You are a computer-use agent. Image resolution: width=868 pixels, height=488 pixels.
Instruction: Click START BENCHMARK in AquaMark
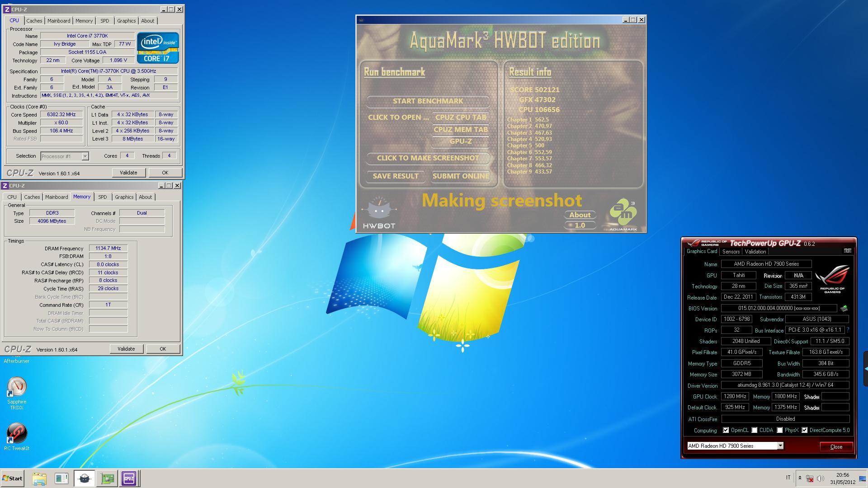click(428, 101)
